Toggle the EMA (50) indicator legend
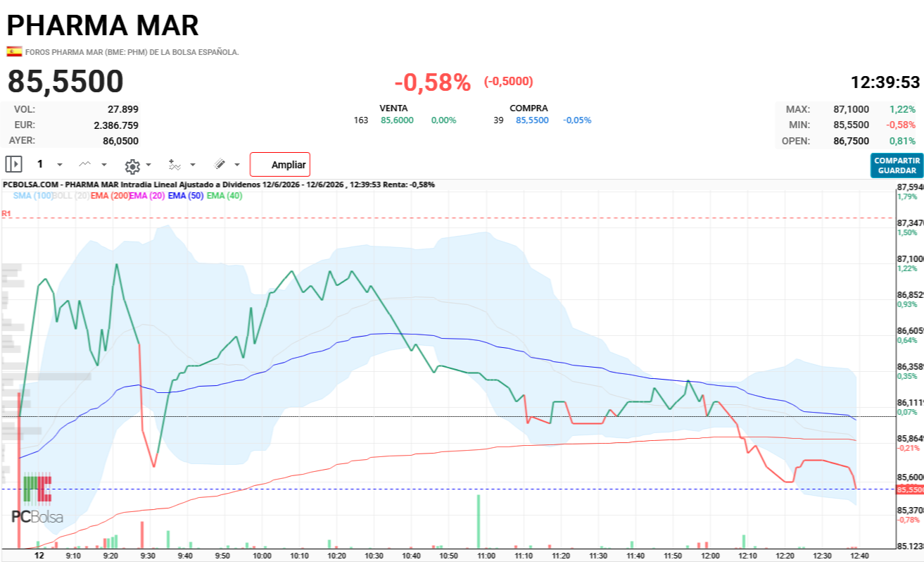 186,196
